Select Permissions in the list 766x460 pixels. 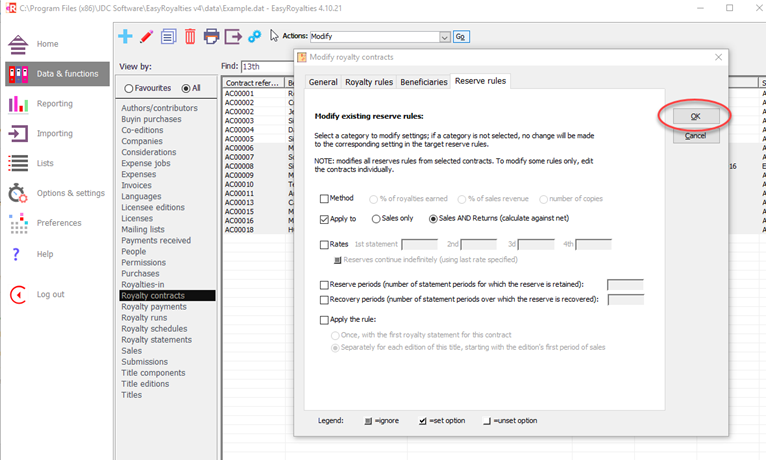pyautogui.click(x=143, y=263)
